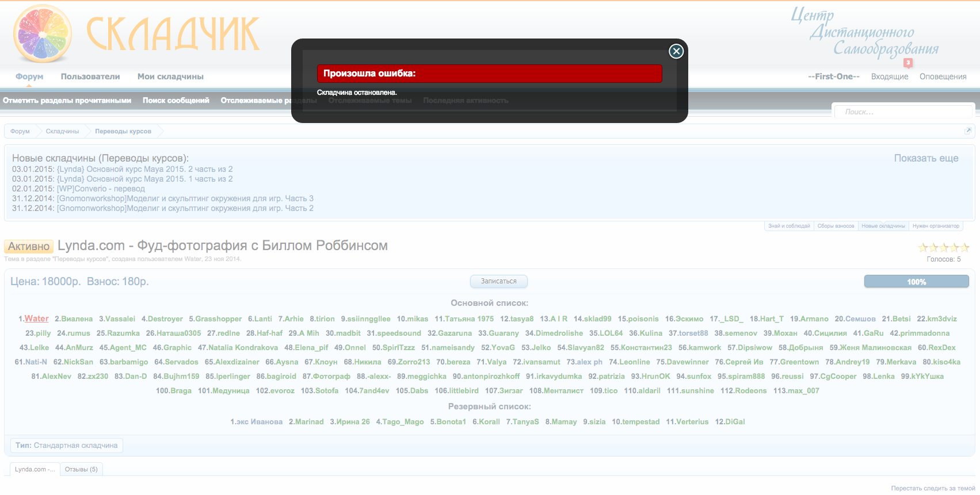
Task: Click Тип: Стандартная складчина label
Action: point(66,445)
